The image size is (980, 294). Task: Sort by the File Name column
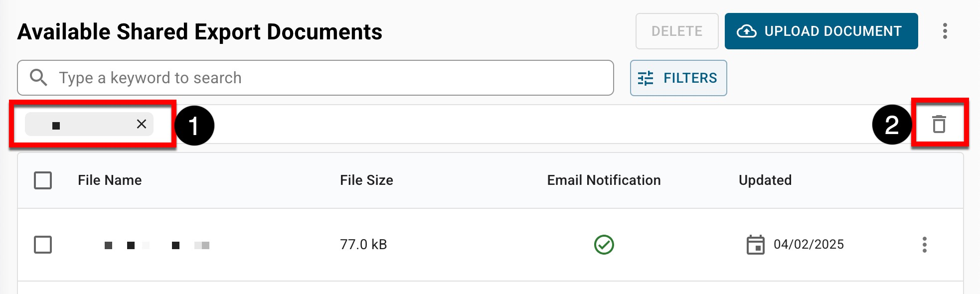coord(110,180)
